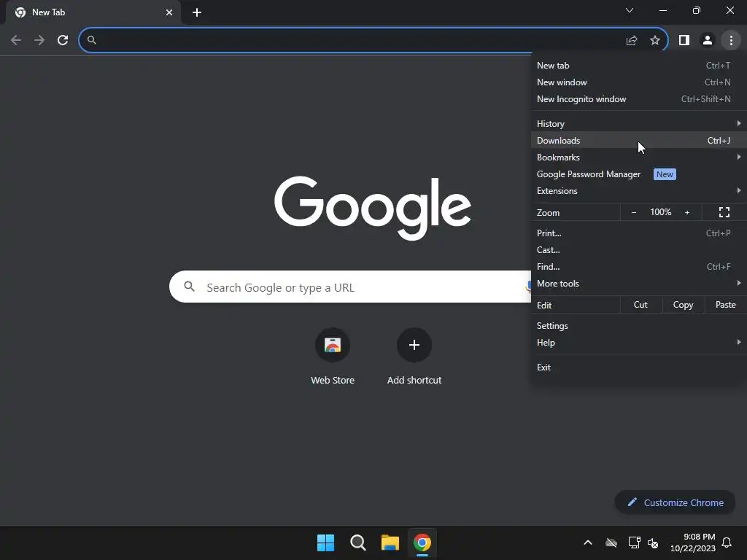Close the New Tab tab
Image resolution: width=747 pixels, height=560 pixels.
click(x=169, y=12)
